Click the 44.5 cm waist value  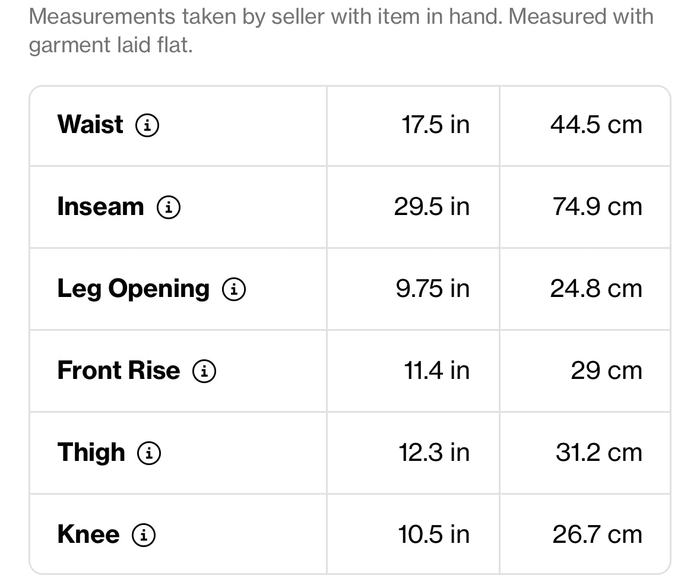pyautogui.click(x=597, y=125)
